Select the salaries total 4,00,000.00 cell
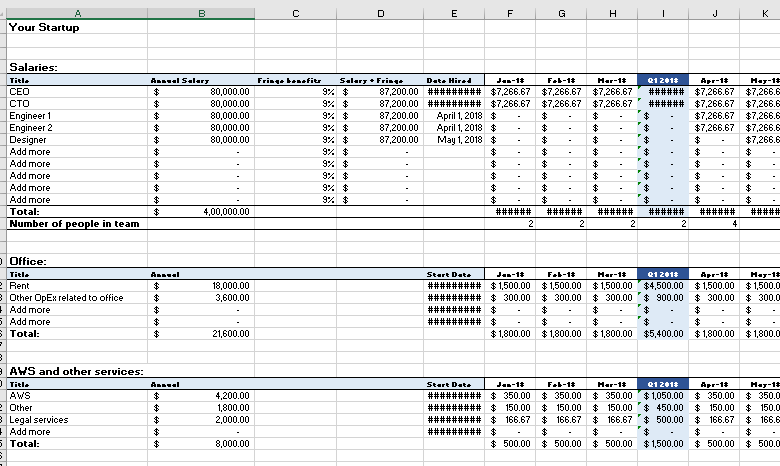Viewport: 780px width, 466px height. pos(201,212)
